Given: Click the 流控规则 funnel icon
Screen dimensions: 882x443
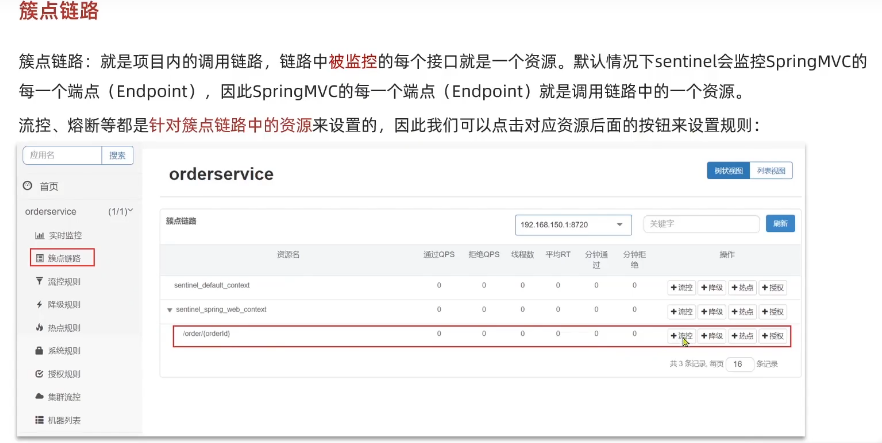Looking at the screenshot, I should 39,281.
